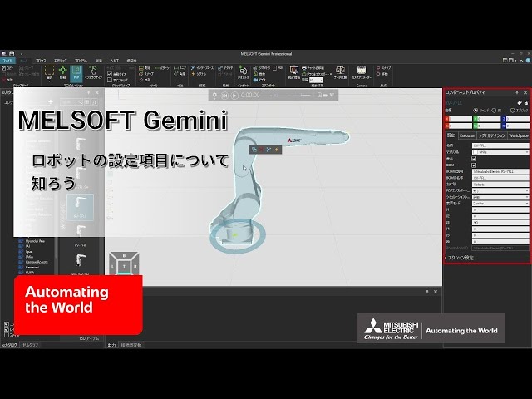This screenshot has height=399, width=532.
Task: Pin the Component Properties panel
Action: 517,92
